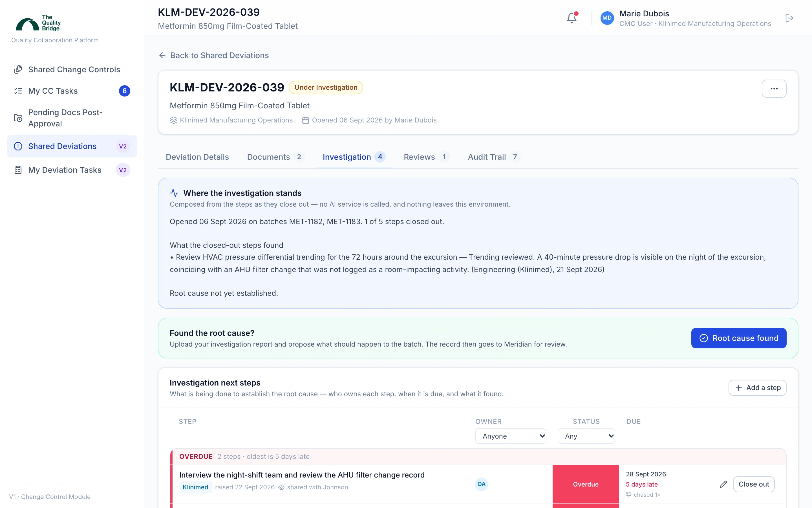Click the pencil edit icon for the interview step
Screen dimensions: 812x508
click(x=723, y=484)
